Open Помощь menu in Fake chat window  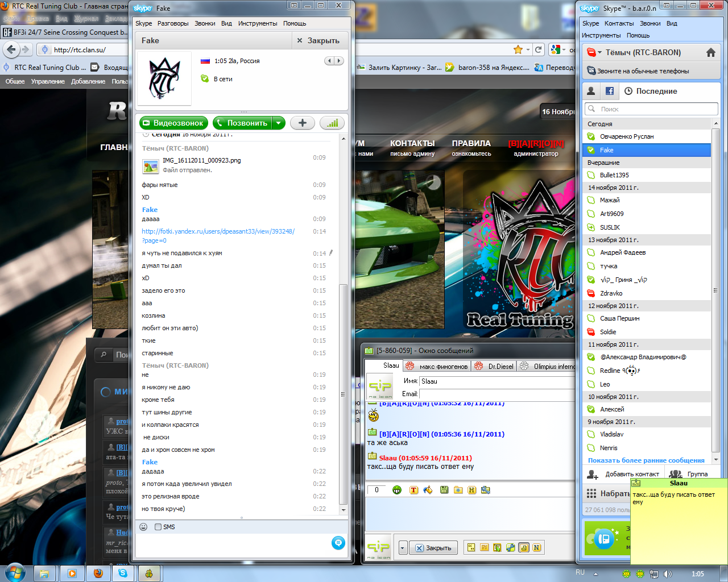click(x=295, y=23)
